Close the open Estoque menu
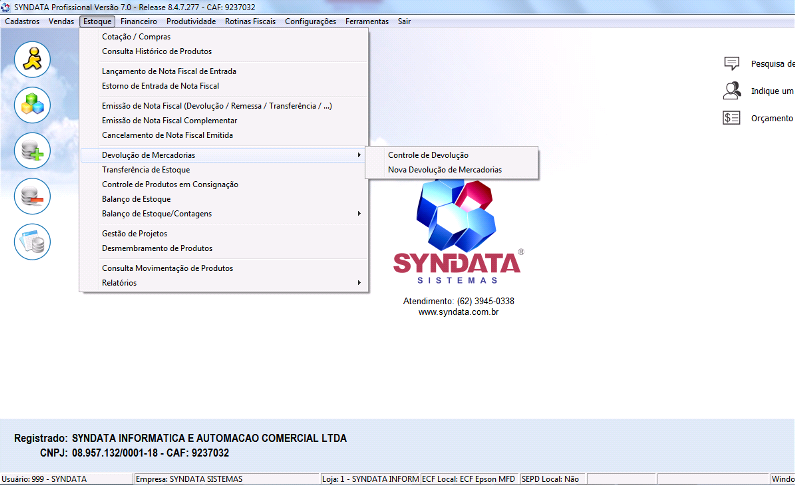 97,21
